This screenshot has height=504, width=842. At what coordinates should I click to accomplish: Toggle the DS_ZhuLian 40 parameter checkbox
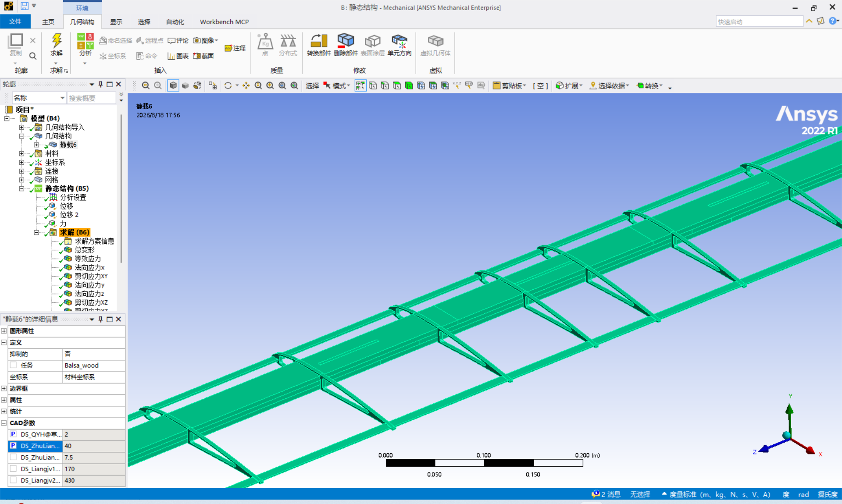pos(13,445)
